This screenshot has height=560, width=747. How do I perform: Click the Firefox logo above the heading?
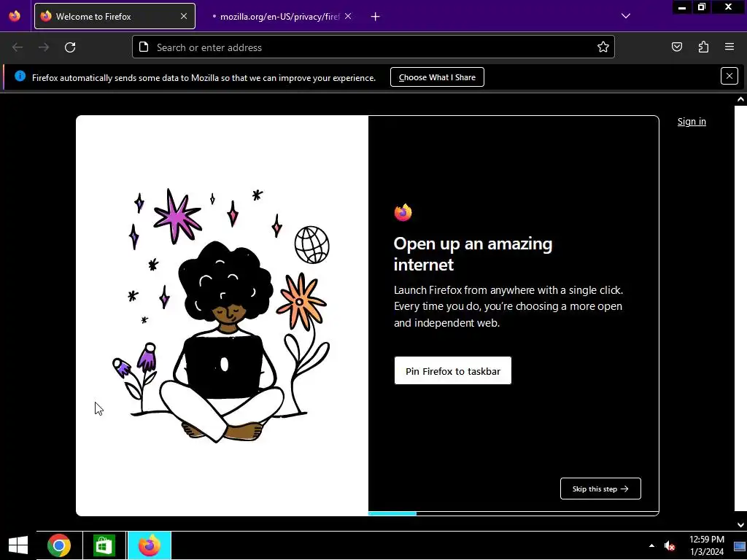[403, 212]
